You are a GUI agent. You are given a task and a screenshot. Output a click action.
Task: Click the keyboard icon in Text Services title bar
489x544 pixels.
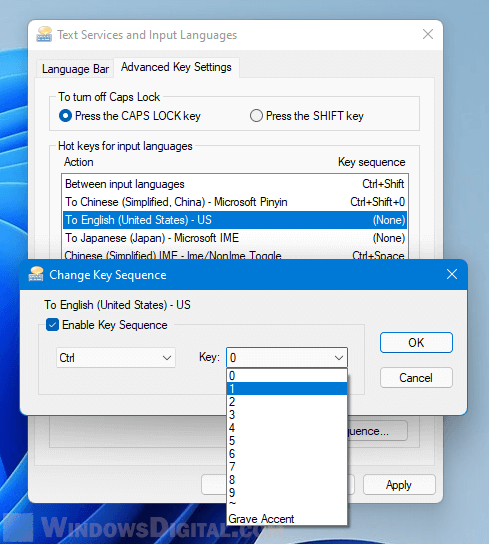click(44, 34)
